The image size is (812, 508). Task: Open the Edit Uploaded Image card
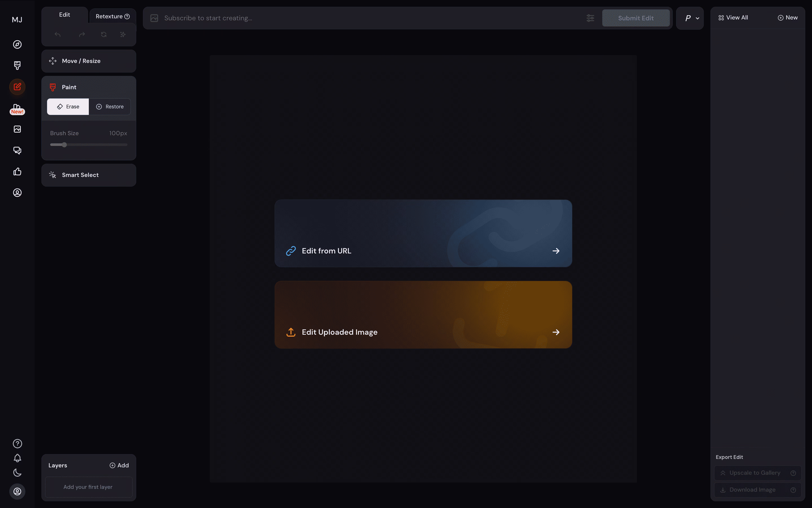[x=423, y=314]
